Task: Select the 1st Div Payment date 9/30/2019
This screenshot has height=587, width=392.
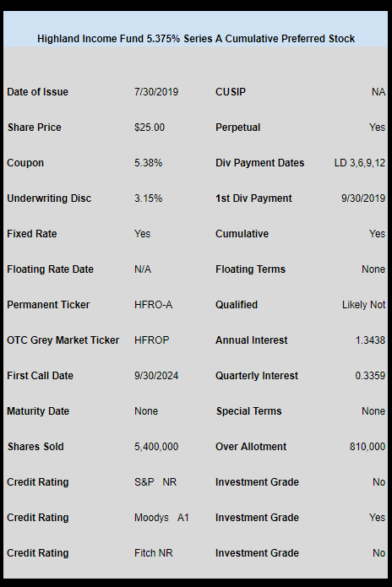Action: [x=363, y=198]
